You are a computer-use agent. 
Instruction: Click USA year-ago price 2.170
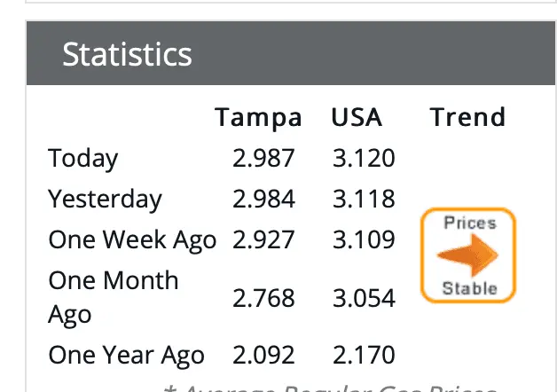coord(364,356)
